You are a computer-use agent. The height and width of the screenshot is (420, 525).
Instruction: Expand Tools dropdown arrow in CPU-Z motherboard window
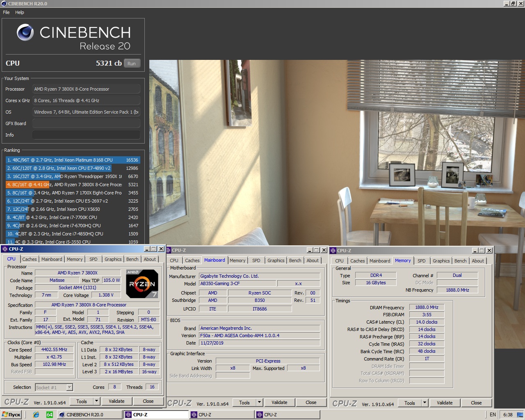259,403
